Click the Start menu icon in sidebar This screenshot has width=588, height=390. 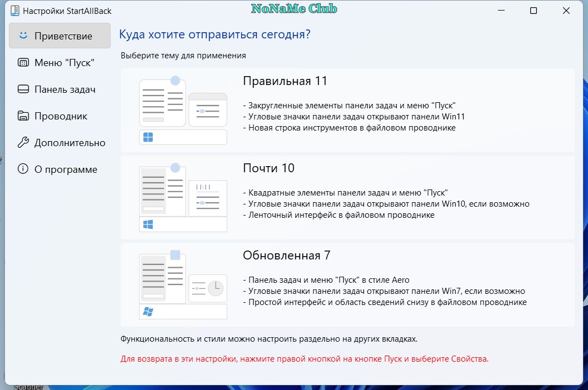(23, 62)
